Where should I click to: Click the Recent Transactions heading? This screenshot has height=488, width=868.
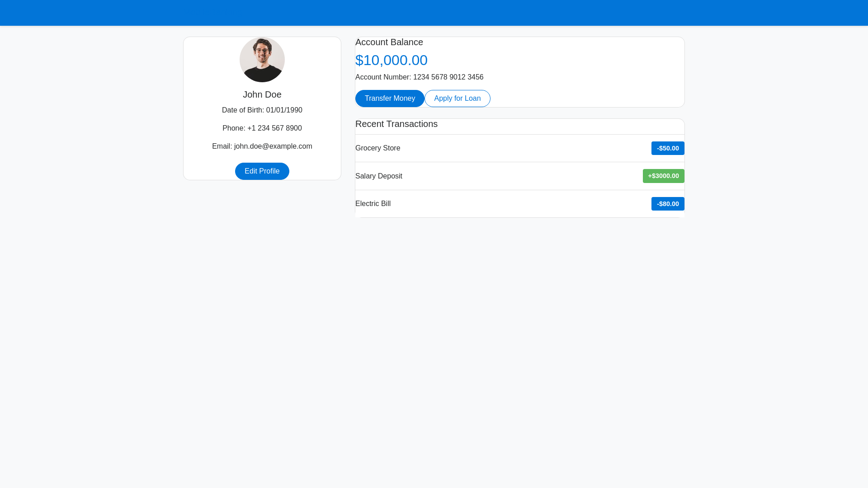pos(396,124)
